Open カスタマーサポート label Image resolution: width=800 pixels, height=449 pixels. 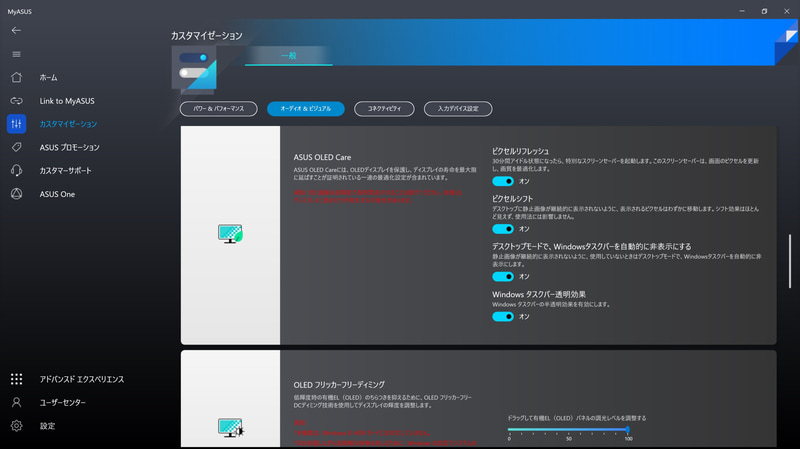pos(65,170)
